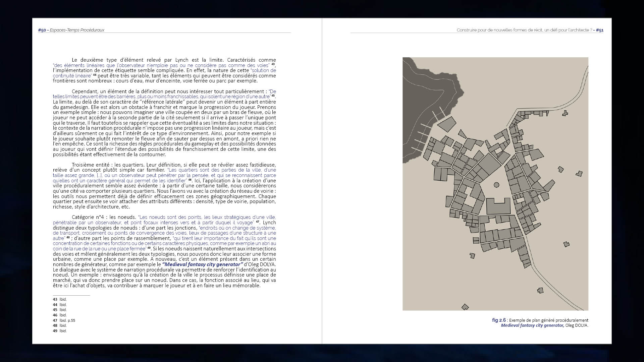Click footnote '45 Ibid.'
644x362 pixels.
coord(60,310)
